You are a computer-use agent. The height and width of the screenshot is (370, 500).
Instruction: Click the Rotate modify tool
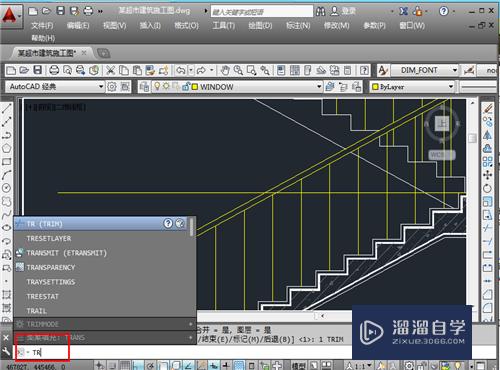coord(488,188)
